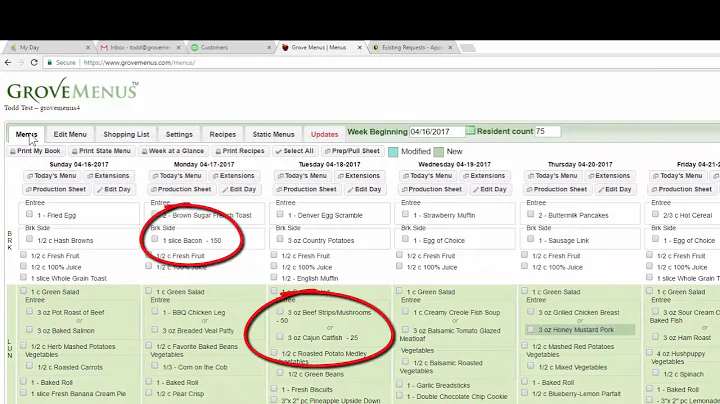Check the 1 - Garlic Breadsticks checkbox
The width and height of the screenshot is (720, 404).
click(x=399, y=384)
